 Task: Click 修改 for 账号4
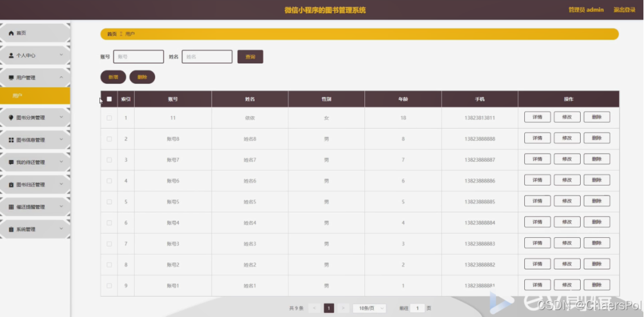coord(567,222)
